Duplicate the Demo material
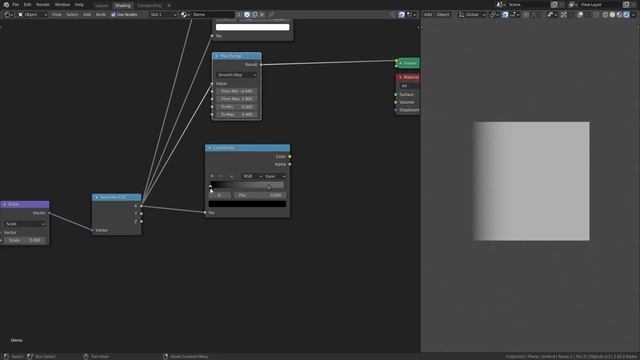The height and width of the screenshot is (360, 640). point(255,15)
